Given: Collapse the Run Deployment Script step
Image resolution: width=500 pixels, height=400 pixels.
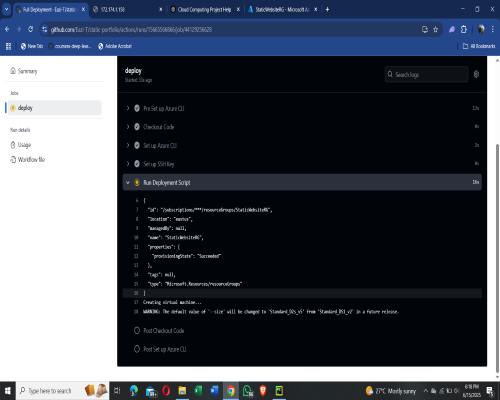Looking at the screenshot, I should 302,182.
